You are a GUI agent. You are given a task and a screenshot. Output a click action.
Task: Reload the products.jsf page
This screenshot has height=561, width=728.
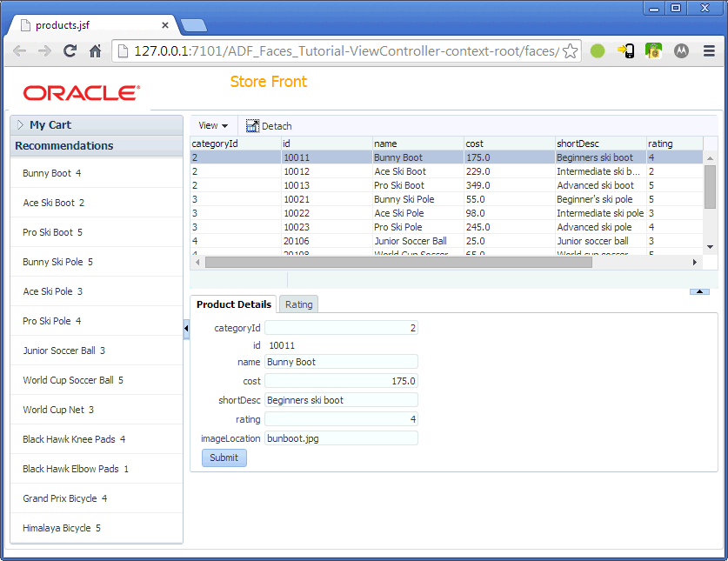coord(70,50)
